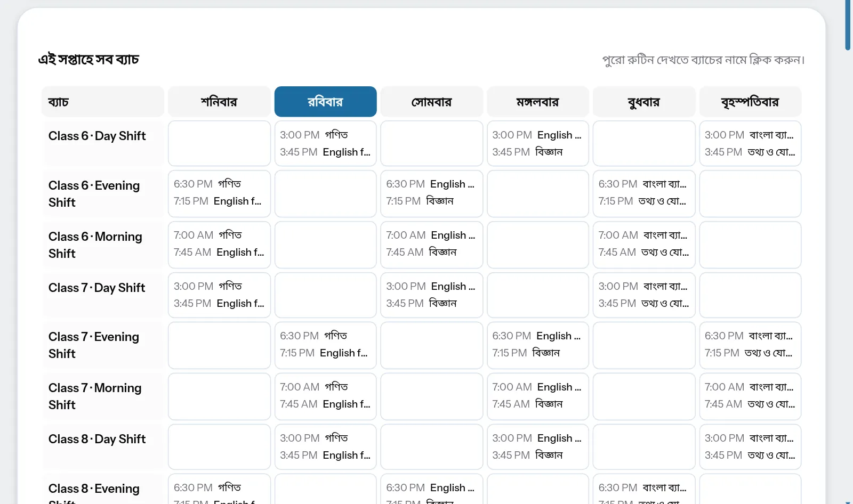Open the Class 6 · Evening Shift batch
853x504 pixels.
94,194
